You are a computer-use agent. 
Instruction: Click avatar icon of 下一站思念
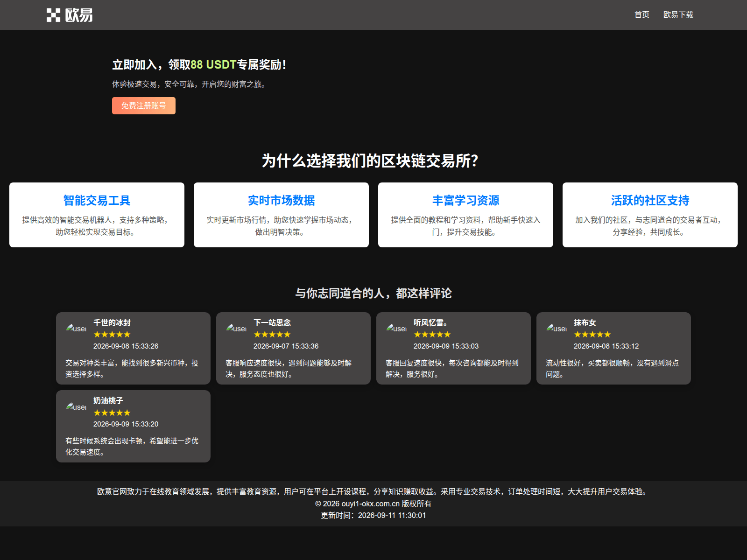tap(236, 328)
